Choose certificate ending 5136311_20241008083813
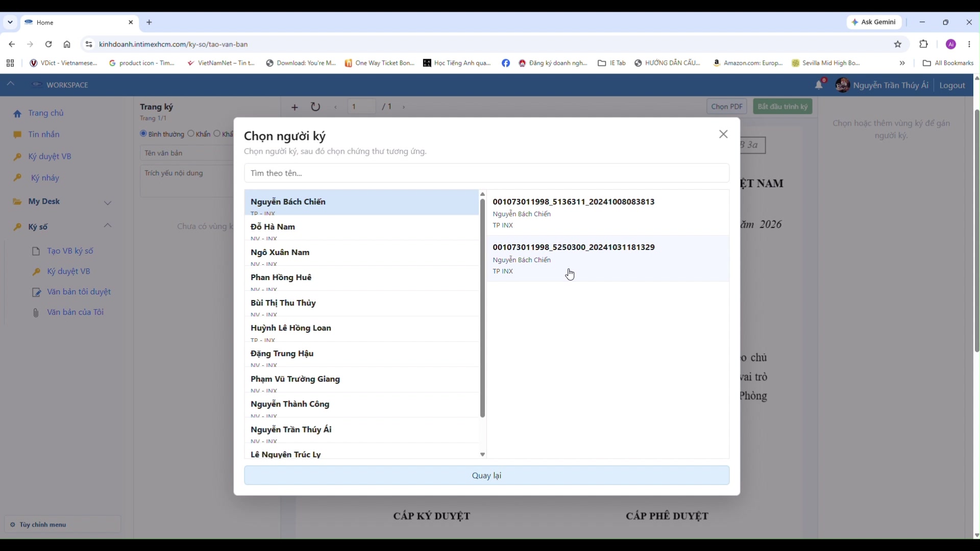This screenshot has width=980, height=551. 608,213
